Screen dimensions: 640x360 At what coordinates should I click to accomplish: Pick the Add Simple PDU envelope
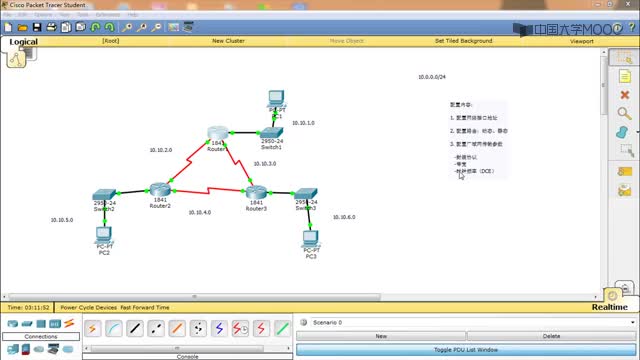(x=624, y=172)
